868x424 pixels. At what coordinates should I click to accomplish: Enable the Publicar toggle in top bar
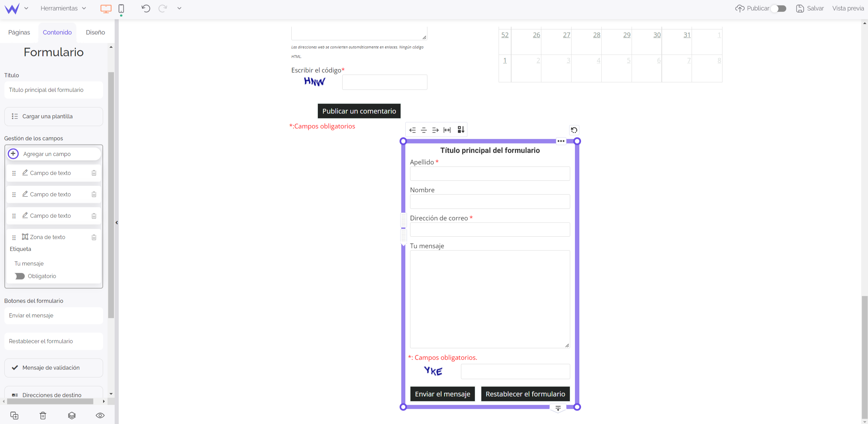[x=780, y=8]
